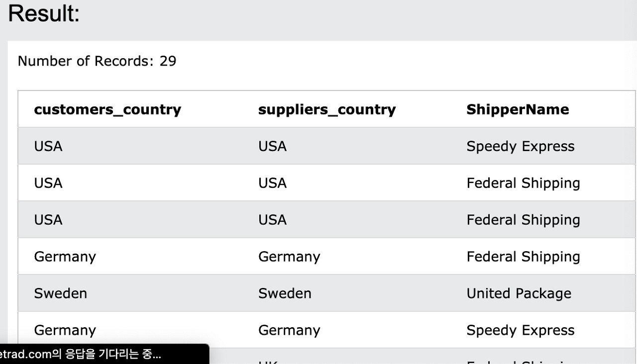The height and width of the screenshot is (364, 637).
Task: Click the Result heading text
Action: coord(44,13)
